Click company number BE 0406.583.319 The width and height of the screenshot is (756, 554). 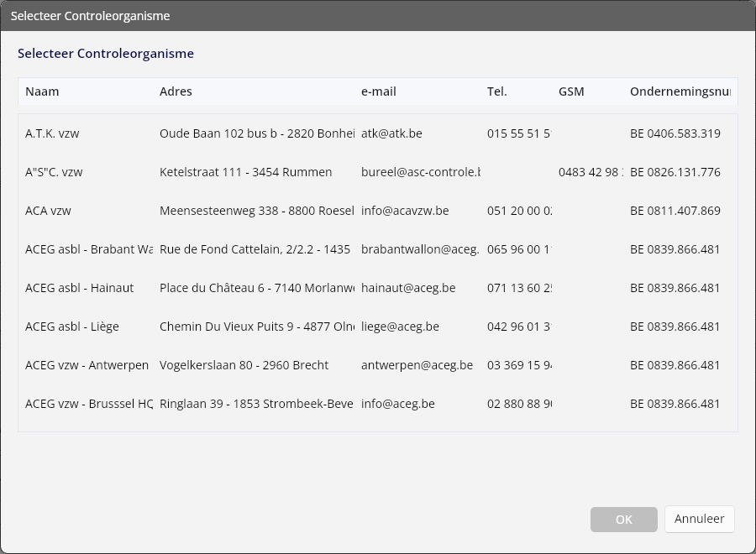pyautogui.click(x=675, y=133)
